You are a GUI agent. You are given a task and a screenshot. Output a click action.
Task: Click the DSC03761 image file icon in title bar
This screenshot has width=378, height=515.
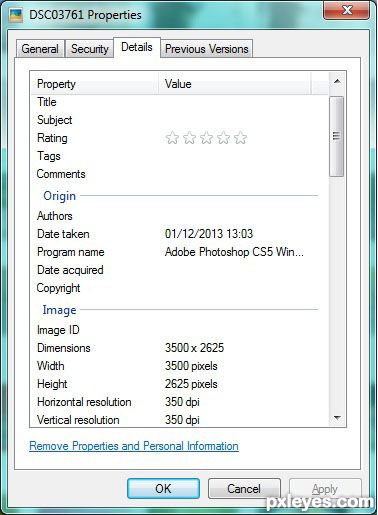[16, 15]
